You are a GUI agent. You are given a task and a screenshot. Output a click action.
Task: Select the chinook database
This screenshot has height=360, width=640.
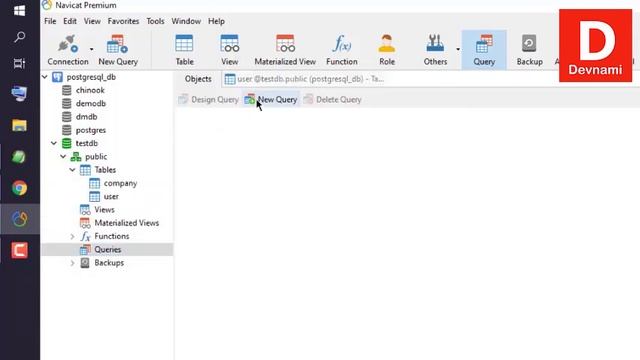tap(90, 90)
